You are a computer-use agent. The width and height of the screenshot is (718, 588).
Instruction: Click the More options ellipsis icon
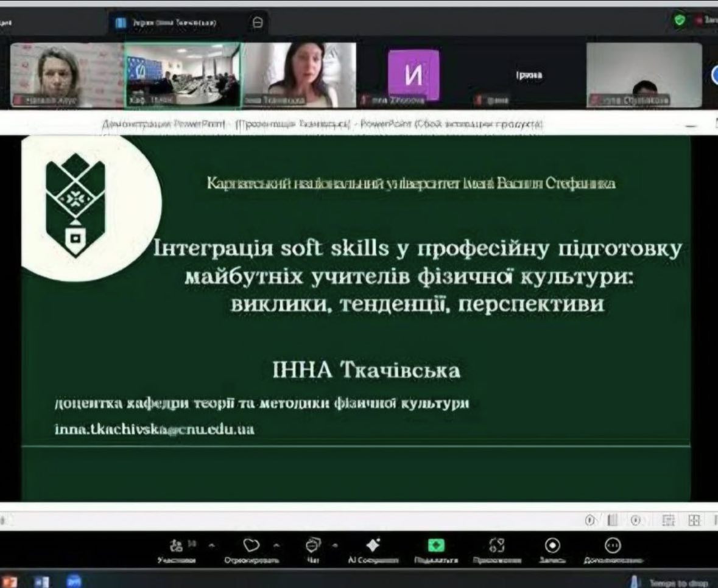tap(613, 544)
